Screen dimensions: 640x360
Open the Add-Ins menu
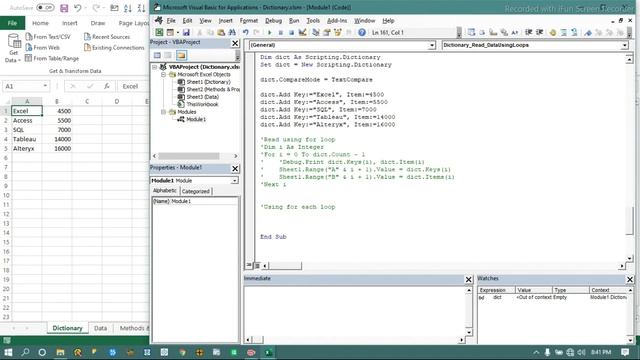tap(337, 20)
